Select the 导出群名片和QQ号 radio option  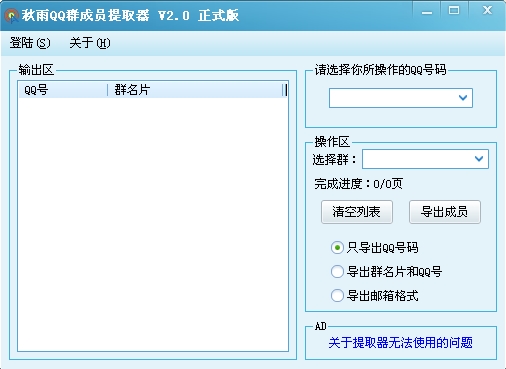coord(386,271)
